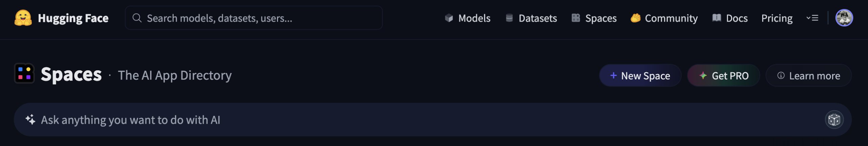Click the Datasets database icon
868x146 pixels.
click(509, 18)
